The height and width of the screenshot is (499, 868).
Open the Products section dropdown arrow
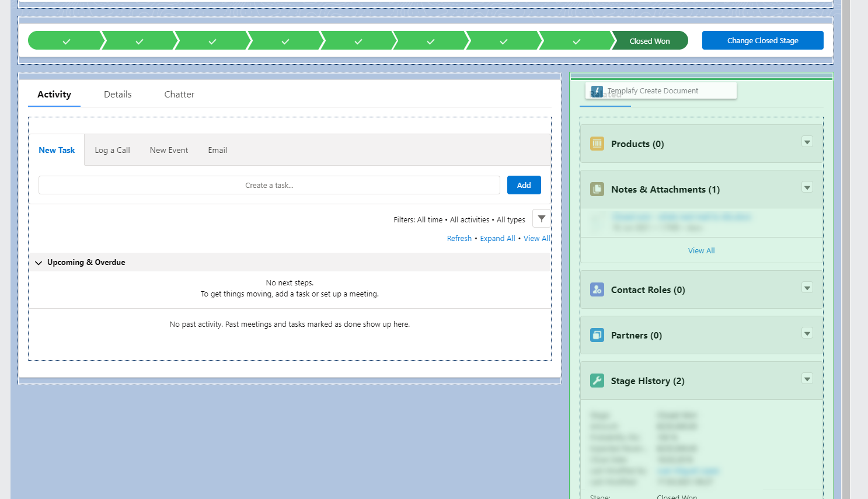tap(807, 142)
